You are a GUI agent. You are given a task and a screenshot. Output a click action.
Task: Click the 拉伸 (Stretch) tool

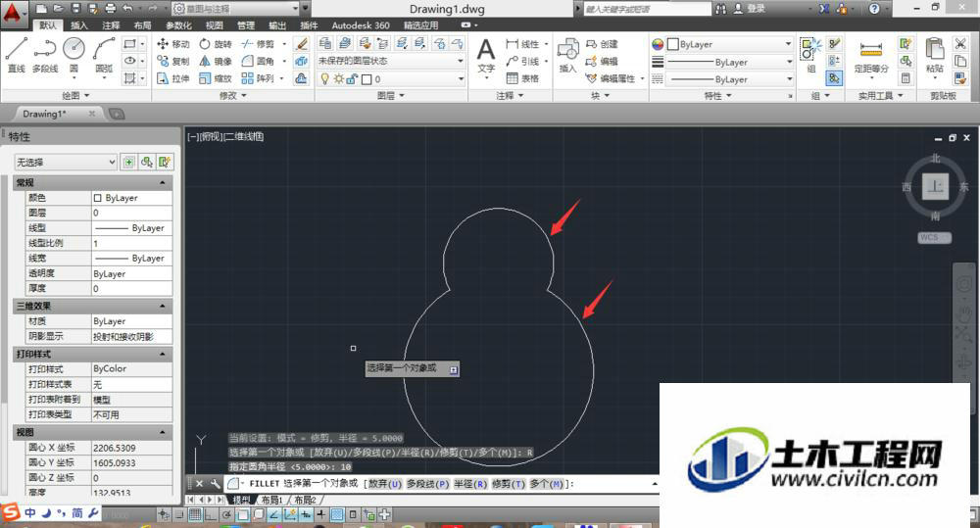172,78
